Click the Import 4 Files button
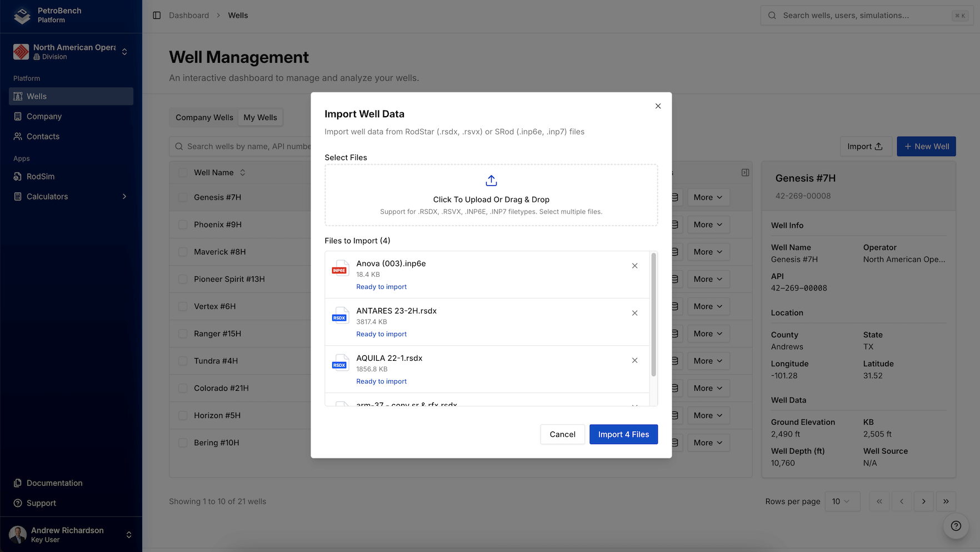The height and width of the screenshot is (552, 980). coord(623,434)
